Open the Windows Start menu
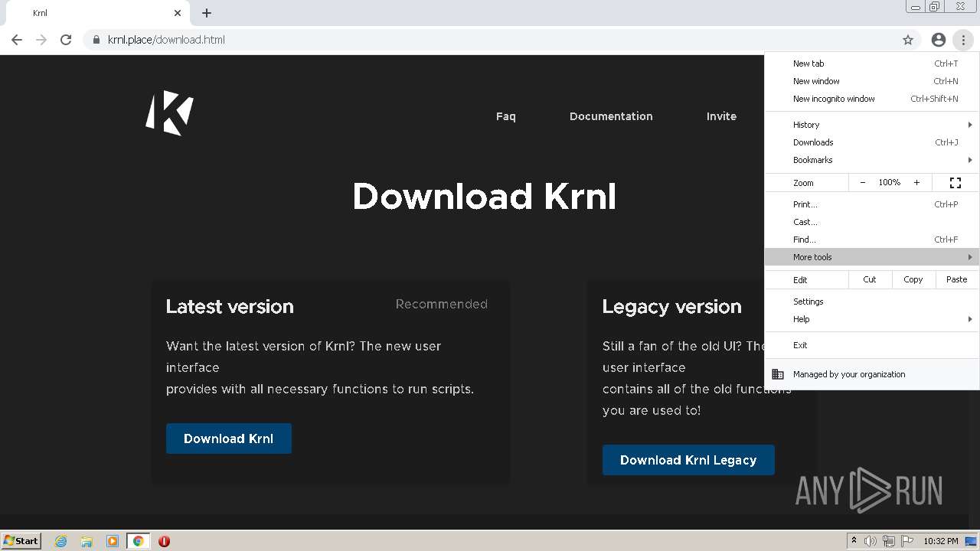This screenshot has height=551, width=980. coord(21,541)
